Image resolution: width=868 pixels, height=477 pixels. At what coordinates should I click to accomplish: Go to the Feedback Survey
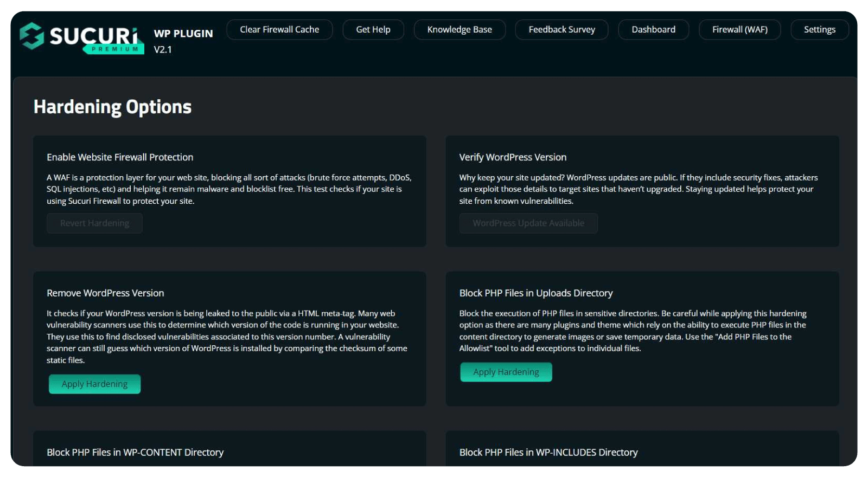[561, 30]
